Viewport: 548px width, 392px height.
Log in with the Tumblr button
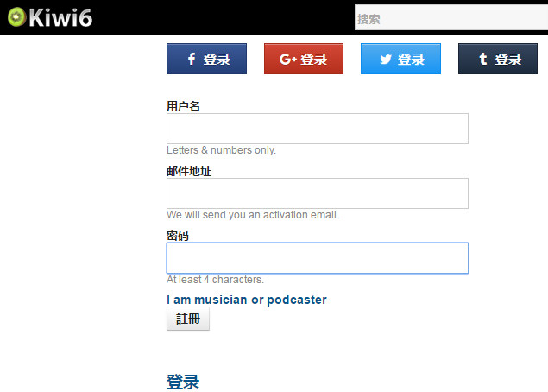[x=498, y=59]
